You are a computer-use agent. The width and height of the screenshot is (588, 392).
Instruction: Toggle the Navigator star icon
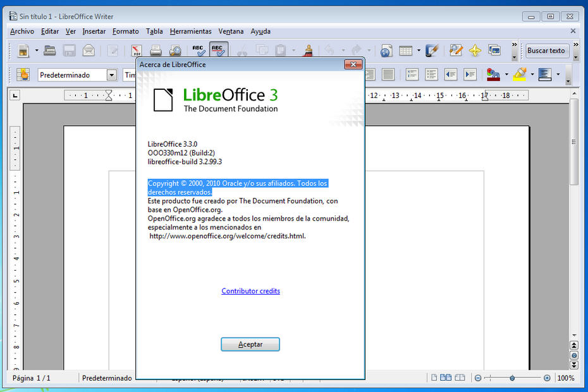[x=475, y=51]
